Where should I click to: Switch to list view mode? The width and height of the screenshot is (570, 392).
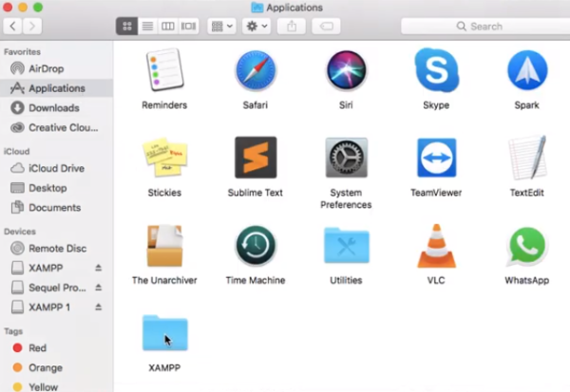tap(147, 27)
